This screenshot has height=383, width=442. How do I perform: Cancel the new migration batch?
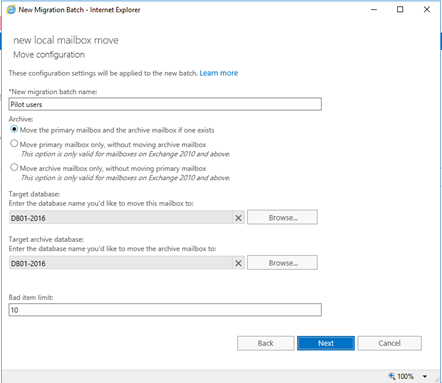pos(389,343)
